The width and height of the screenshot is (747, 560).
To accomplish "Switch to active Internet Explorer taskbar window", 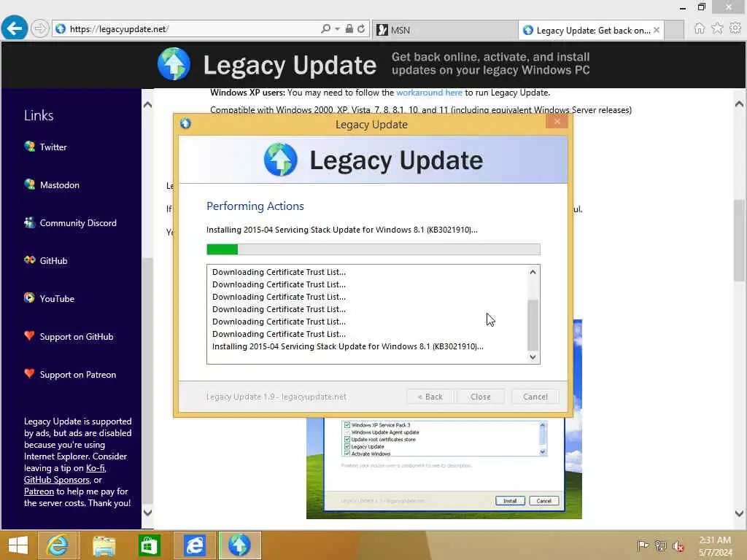I will tap(194, 545).
